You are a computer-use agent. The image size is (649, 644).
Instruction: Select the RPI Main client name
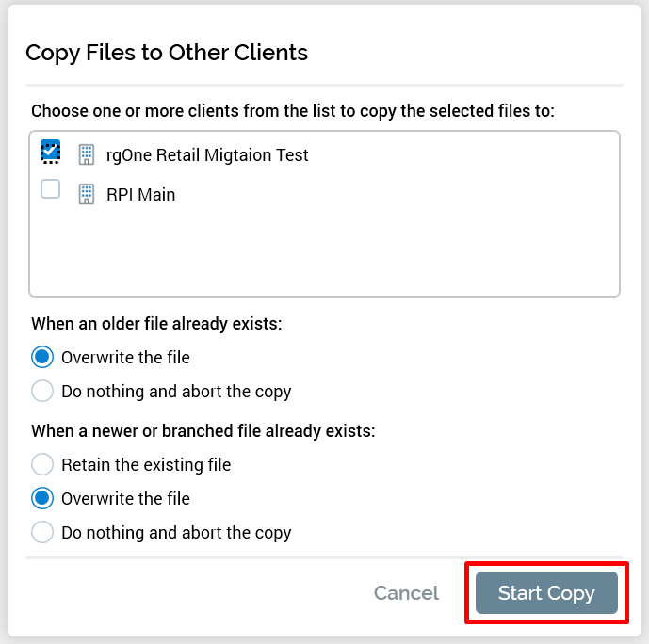coord(140,195)
